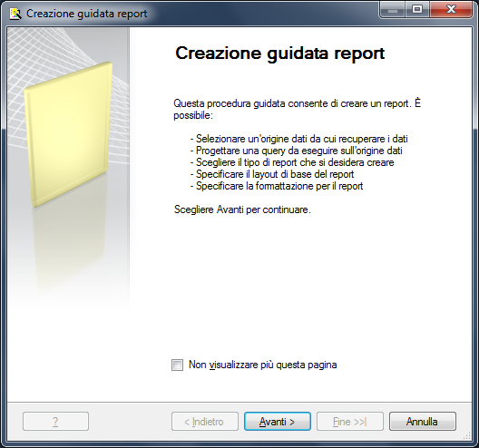Click the resize grip at window corner
The image size is (479, 448).
tap(467, 436)
